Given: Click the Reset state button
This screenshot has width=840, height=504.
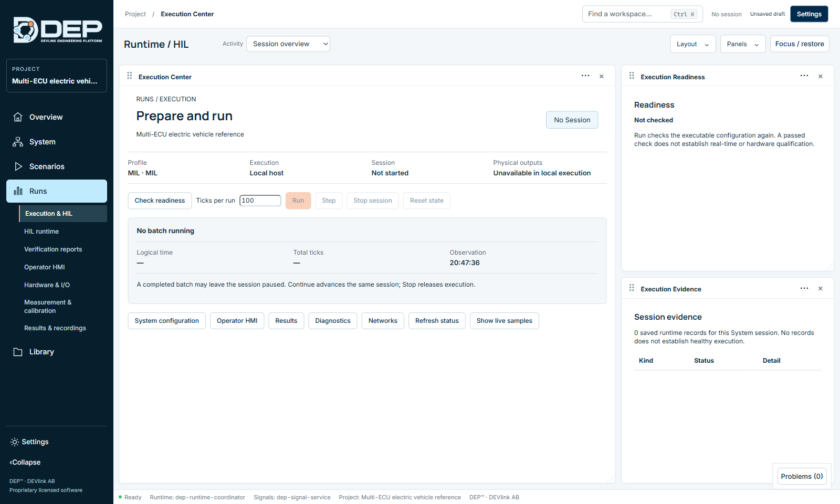Looking at the screenshot, I should pos(427,201).
